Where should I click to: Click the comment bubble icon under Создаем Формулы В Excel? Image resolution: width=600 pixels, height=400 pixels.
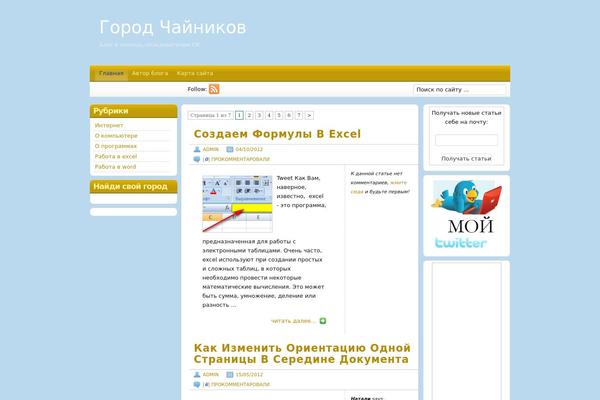(x=197, y=159)
